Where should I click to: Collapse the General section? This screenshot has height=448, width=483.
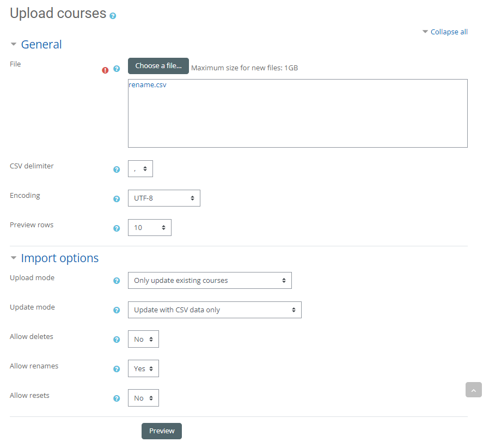click(x=41, y=45)
